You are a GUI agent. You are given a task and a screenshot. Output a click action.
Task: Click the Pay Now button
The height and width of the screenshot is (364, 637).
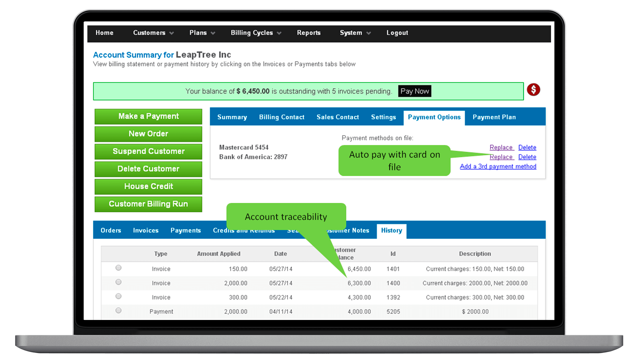click(x=415, y=91)
